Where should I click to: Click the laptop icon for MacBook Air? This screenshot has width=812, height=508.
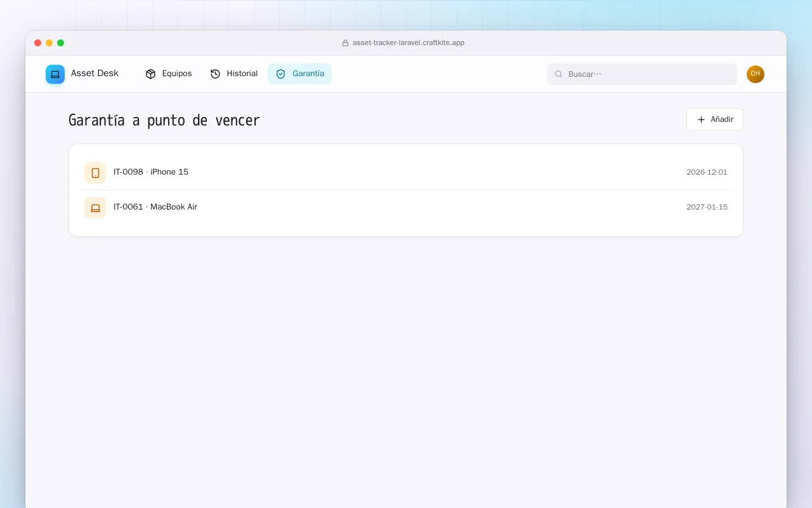pyautogui.click(x=95, y=208)
